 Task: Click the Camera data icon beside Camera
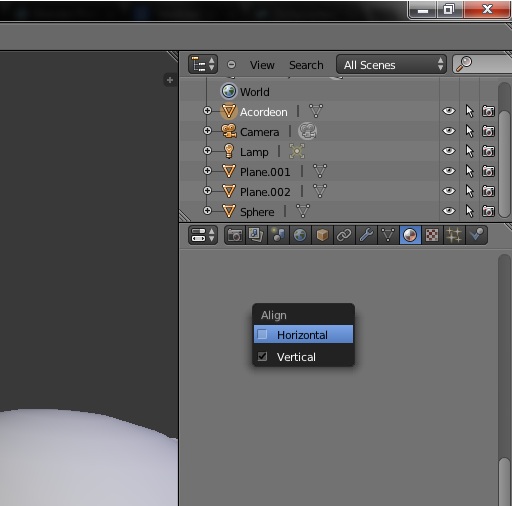click(x=307, y=131)
